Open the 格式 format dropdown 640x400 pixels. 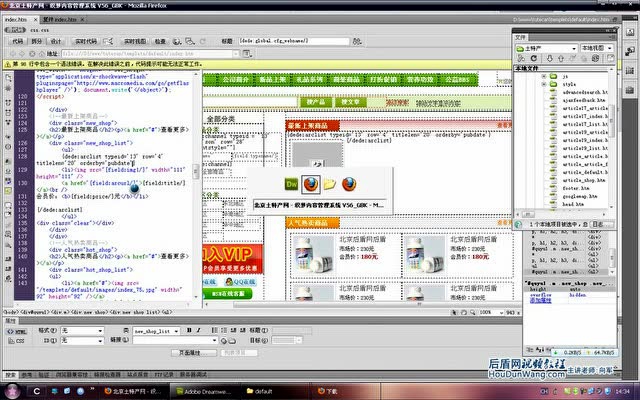[82, 331]
